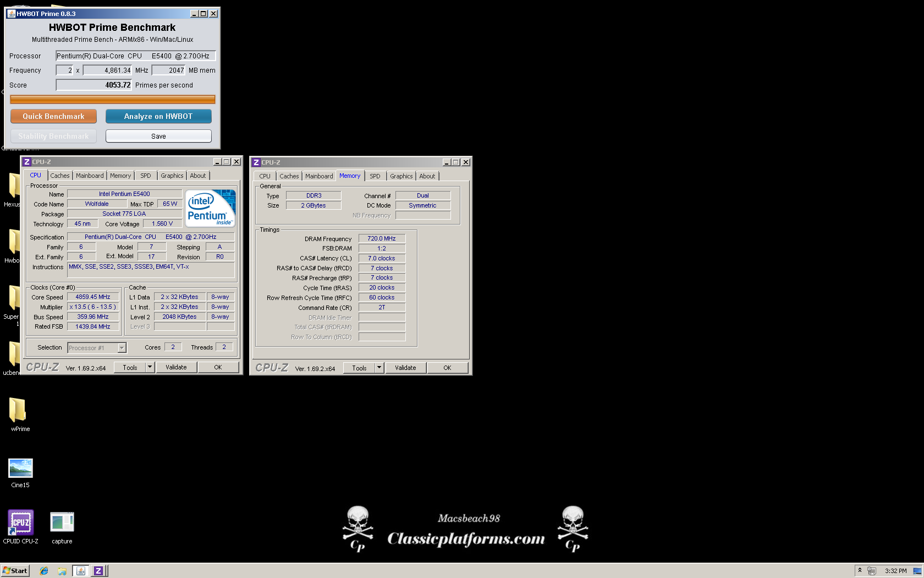Select CPU tab in left CPU-Z window

[36, 175]
